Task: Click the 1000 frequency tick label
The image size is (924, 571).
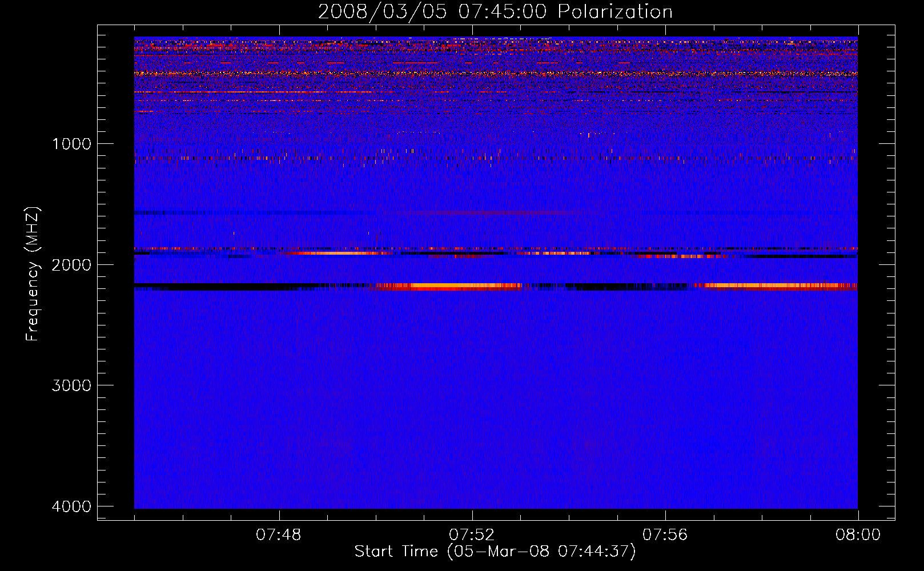Action: pos(71,143)
